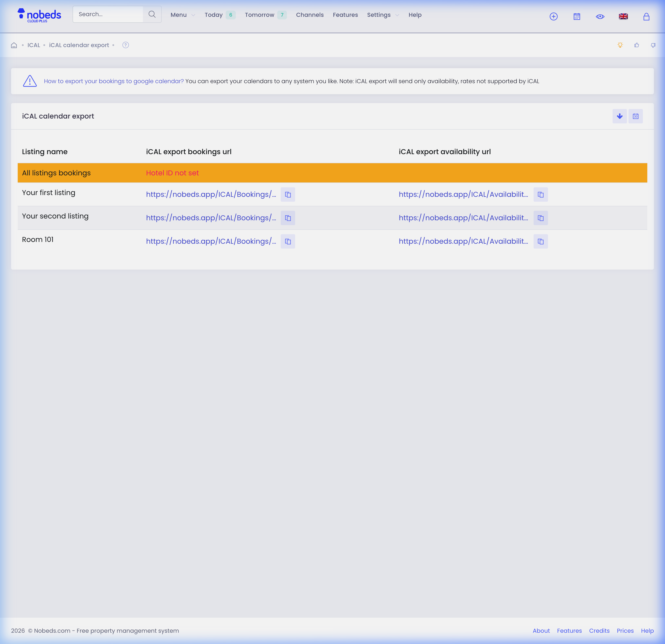Viewport: 665px width, 644px height.
Task: Open Features in top navigation
Action: coord(345,15)
